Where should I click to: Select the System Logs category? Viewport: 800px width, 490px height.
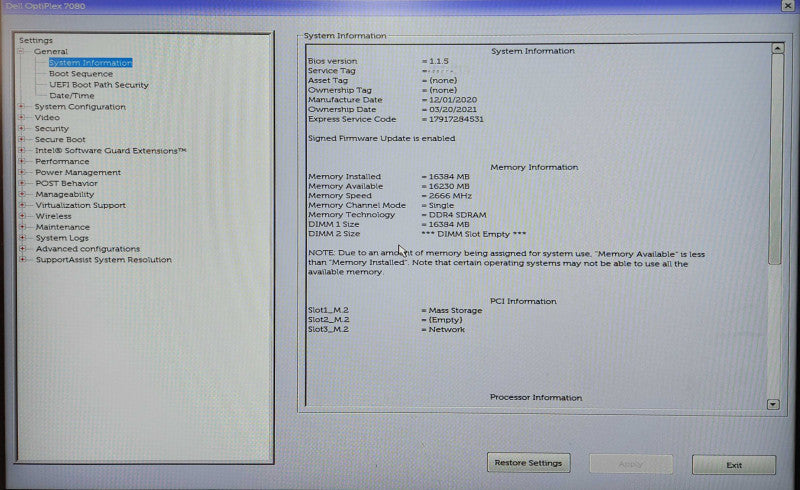click(x=62, y=238)
